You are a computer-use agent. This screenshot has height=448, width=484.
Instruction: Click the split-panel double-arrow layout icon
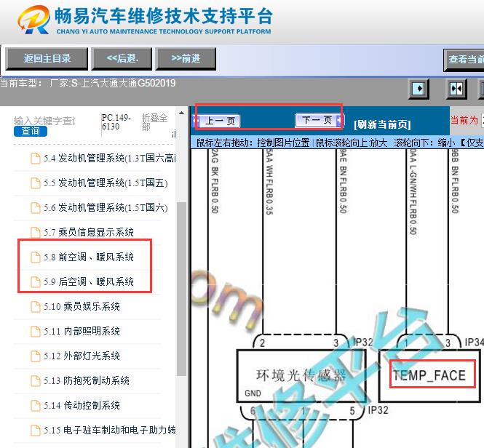coord(456,89)
